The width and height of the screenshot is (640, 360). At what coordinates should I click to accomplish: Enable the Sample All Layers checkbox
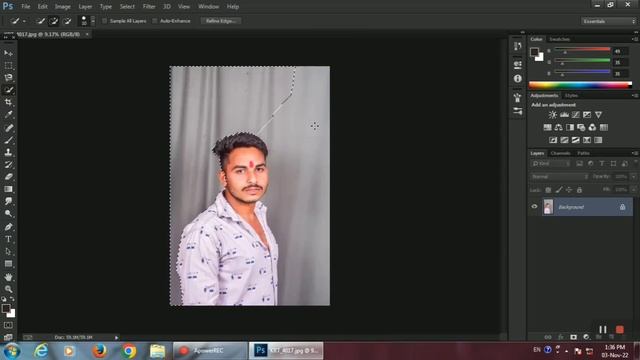click(104, 21)
